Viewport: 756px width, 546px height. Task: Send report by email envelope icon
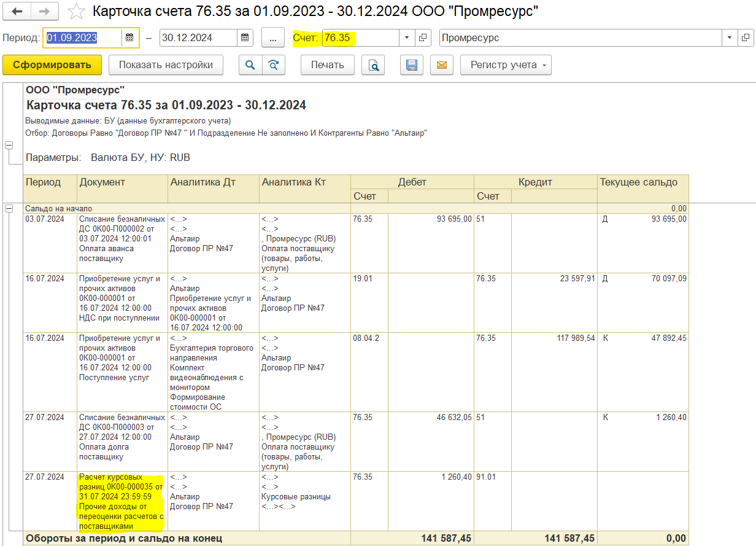coord(442,65)
